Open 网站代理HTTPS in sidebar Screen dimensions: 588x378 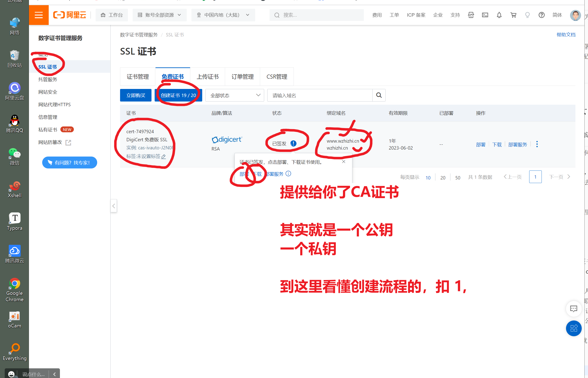click(x=55, y=104)
